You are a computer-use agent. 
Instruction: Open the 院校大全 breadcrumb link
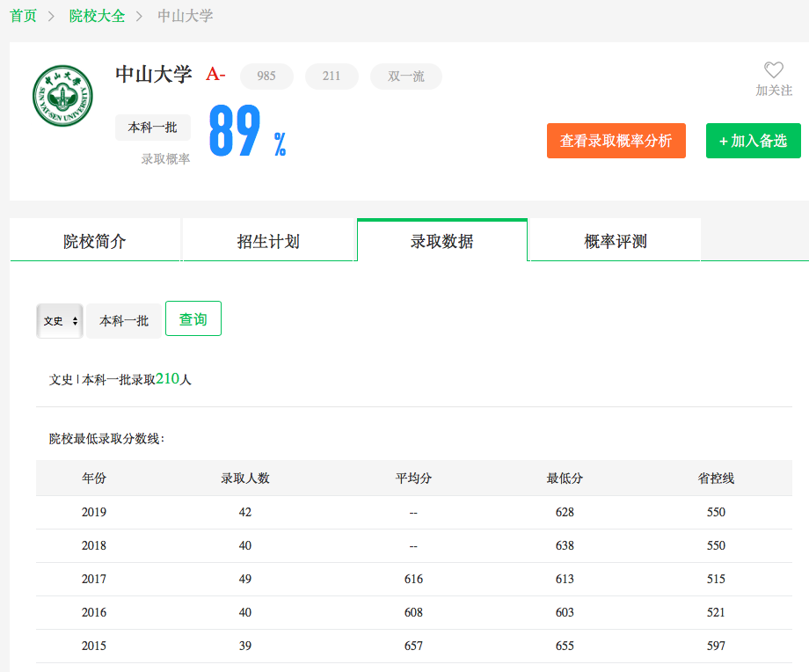tap(97, 16)
